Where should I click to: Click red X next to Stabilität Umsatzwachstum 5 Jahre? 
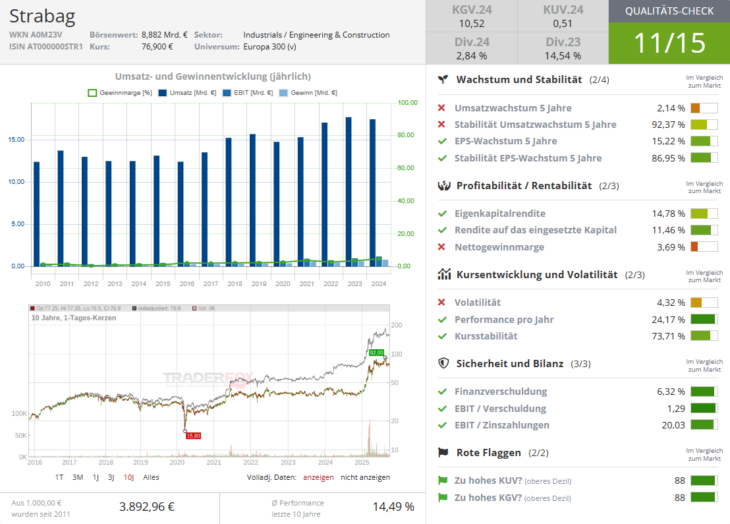pyautogui.click(x=441, y=125)
